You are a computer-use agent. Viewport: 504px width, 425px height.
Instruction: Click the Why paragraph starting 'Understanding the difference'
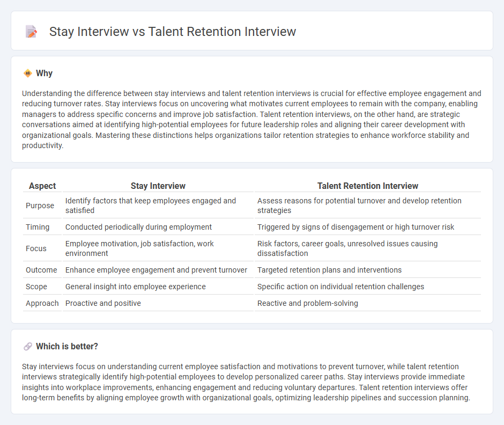pyautogui.click(x=251, y=119)
